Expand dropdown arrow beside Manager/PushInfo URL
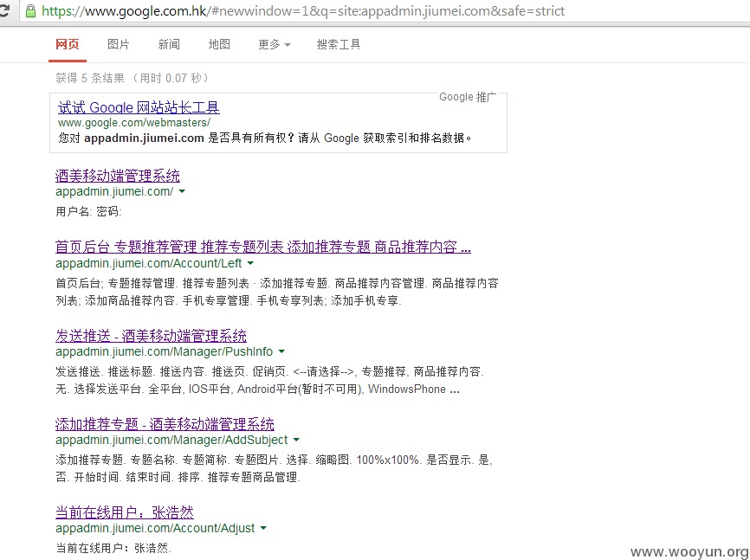Viewport: 750px width, 560px height. 281,351
